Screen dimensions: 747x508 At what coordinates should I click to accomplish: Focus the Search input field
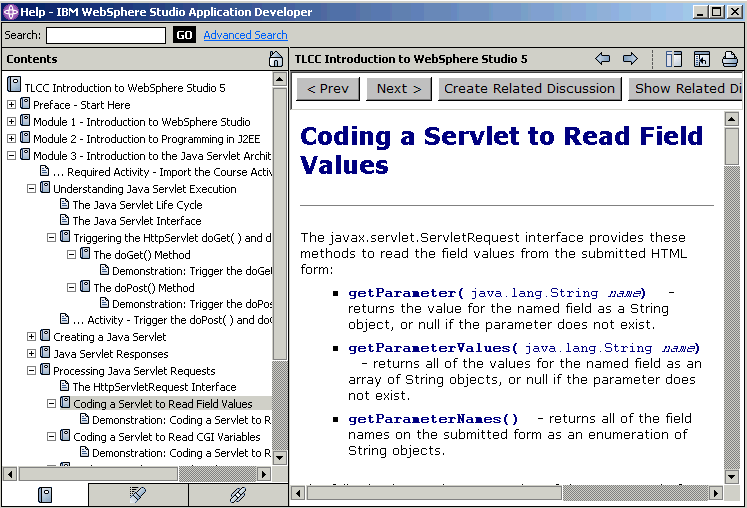(106, 35)
